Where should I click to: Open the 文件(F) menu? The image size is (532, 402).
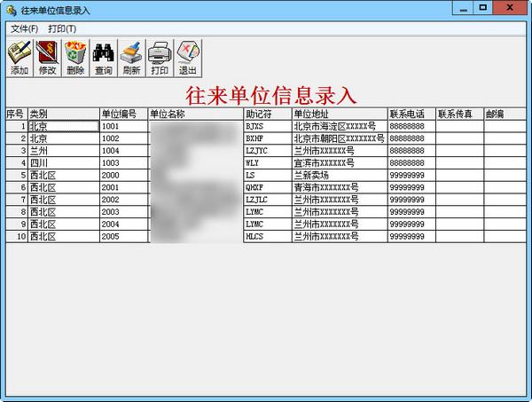[x=25, y=29]
